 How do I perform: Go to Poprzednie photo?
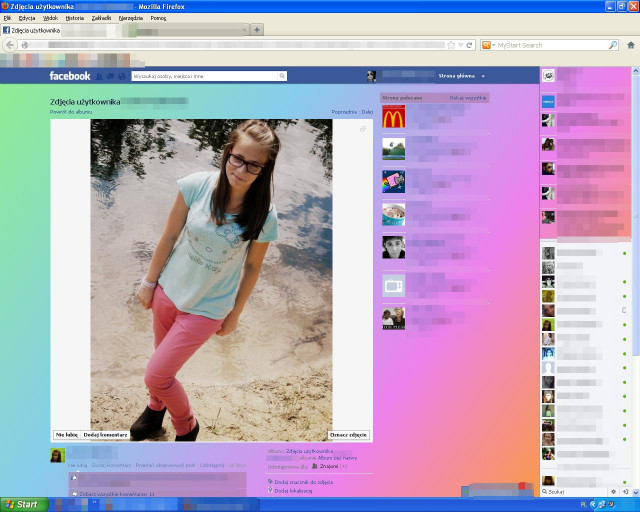point(344,112)
